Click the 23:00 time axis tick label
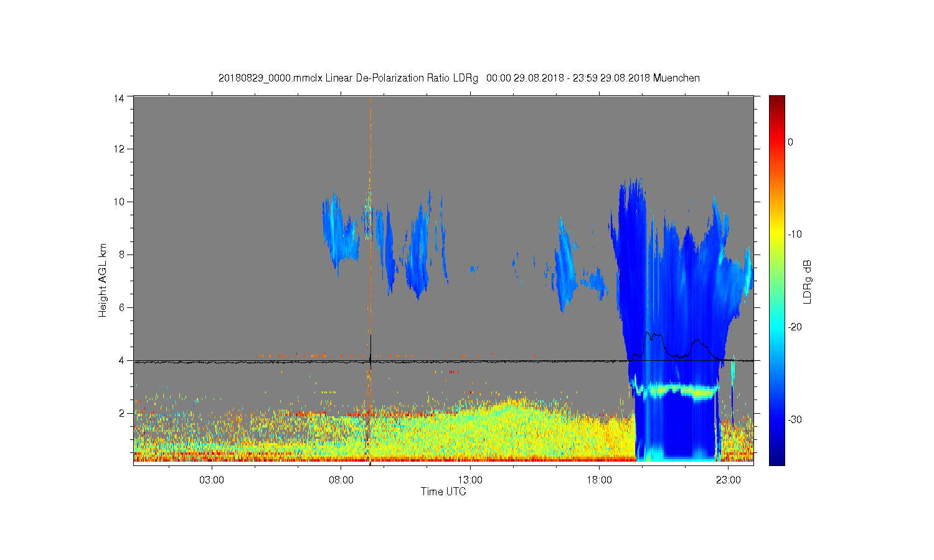Screen dimensions: 934x560 [x=729, y=480]
